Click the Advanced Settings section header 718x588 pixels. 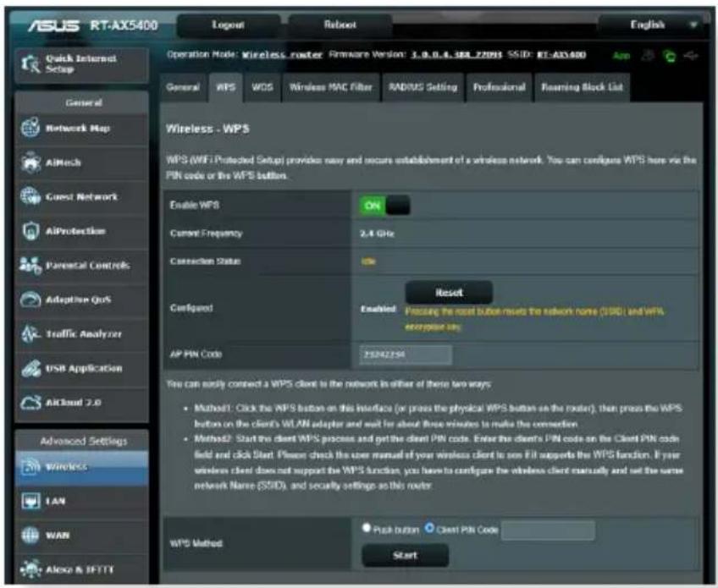coord(83,441)
